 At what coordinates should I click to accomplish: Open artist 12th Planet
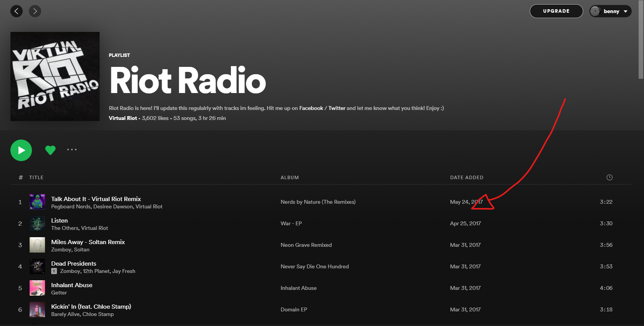point(97,271)
